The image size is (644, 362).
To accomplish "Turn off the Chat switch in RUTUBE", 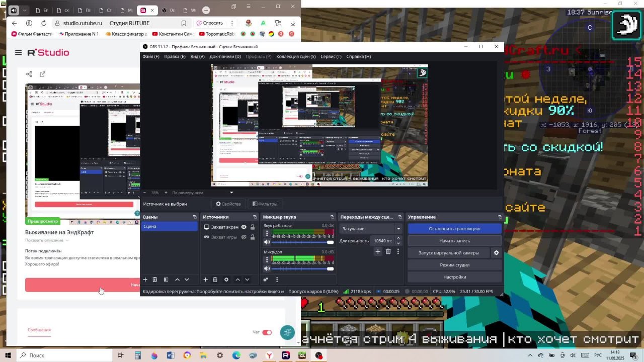I will tap(267, 332).
